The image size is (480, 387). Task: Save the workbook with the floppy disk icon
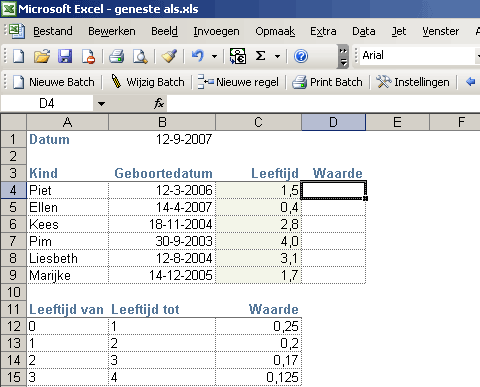pos(65,56)
